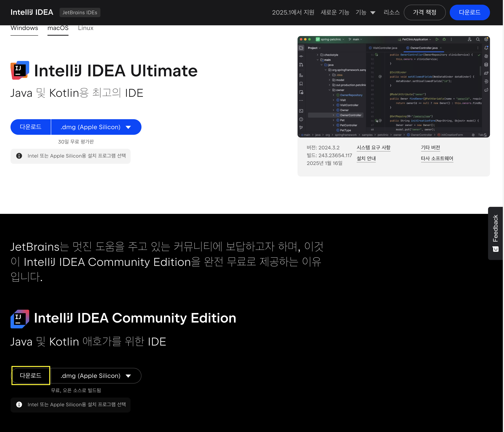
Task: Click the Java 및 Kotlin용 최고의 IDE subtitle
Action: coord(77,93)
